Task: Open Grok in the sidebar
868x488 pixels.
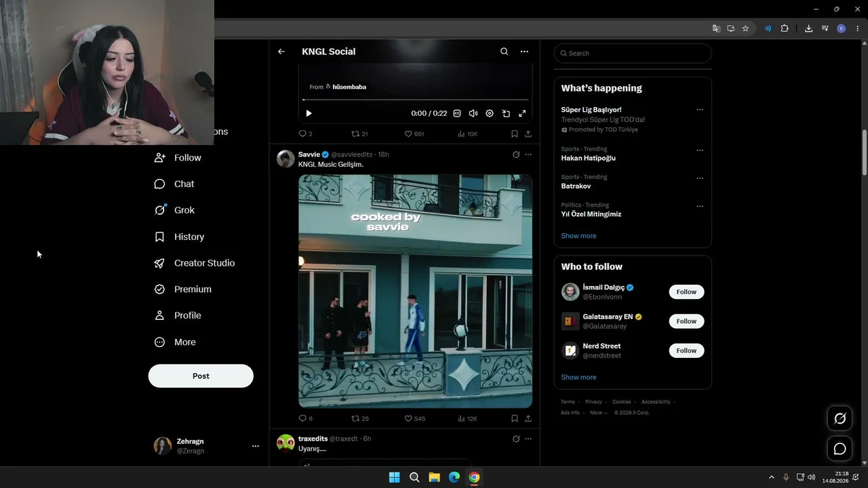Action: click(174, 210)
